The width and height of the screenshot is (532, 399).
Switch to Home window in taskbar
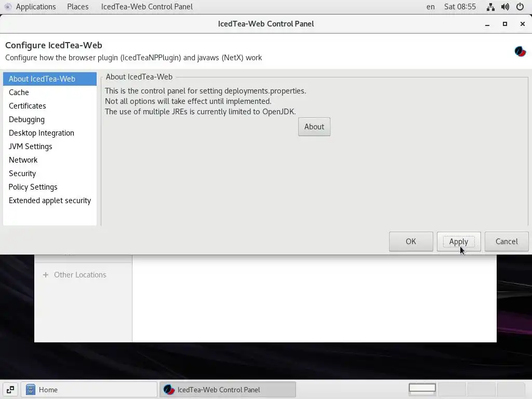tap(89, 390)
